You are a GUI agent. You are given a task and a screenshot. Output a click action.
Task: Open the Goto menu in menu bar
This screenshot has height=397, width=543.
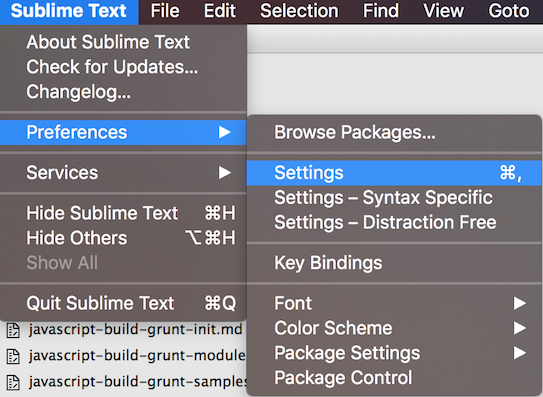pyautogui.click(x=509, y=11)
